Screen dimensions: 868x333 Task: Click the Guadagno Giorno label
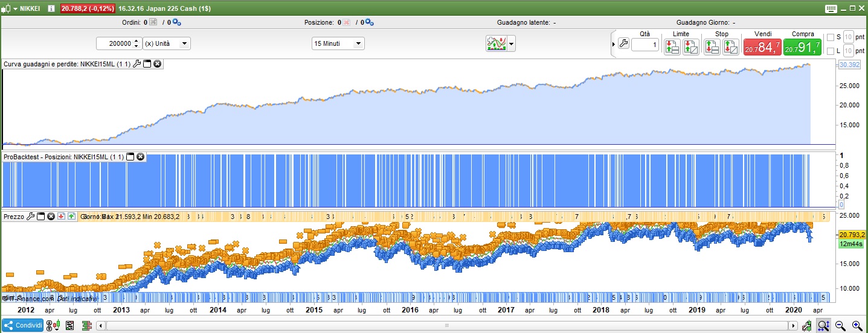[702, 22]
